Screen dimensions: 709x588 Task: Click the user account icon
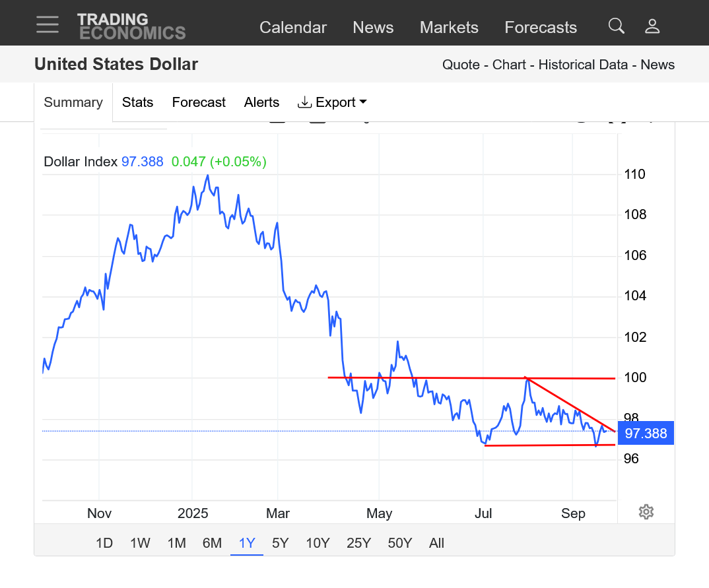click(652, 26)
